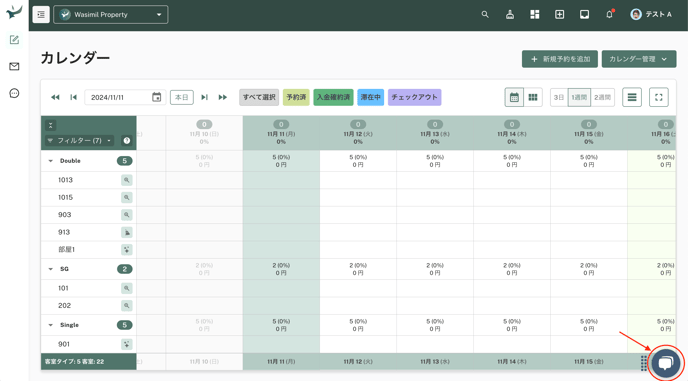Collapse all room groups icon
The image size is (688, 381).
[x=50, y=126]
